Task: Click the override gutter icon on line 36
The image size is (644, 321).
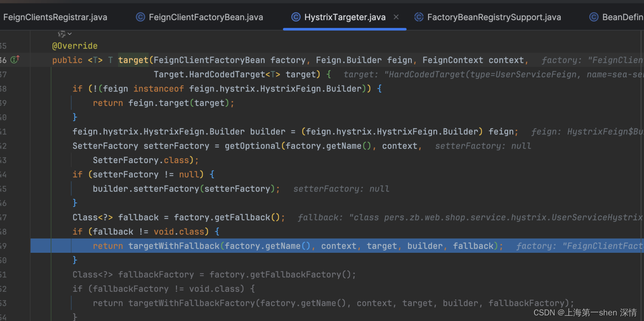Action: click(15, 60)
